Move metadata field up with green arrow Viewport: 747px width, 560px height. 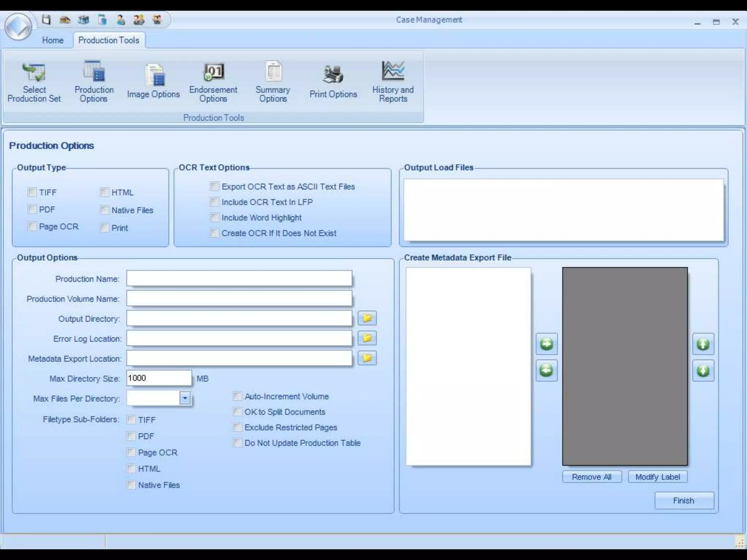coord(703,344)
